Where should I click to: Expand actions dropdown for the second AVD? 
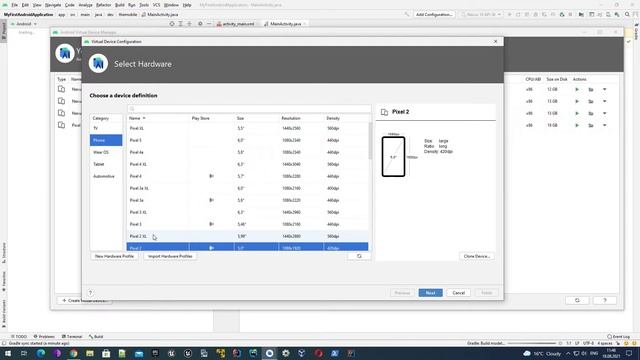pos(604,101)
